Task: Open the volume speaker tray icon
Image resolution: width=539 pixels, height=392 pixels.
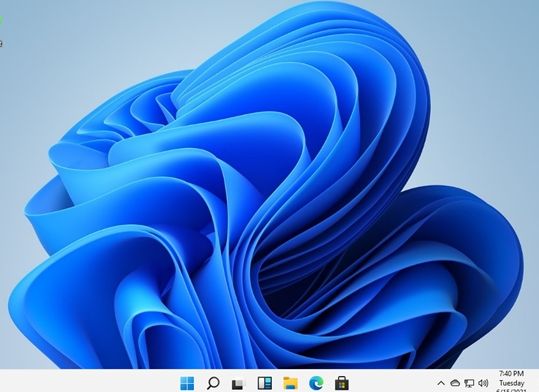Action: pos(483,383)
